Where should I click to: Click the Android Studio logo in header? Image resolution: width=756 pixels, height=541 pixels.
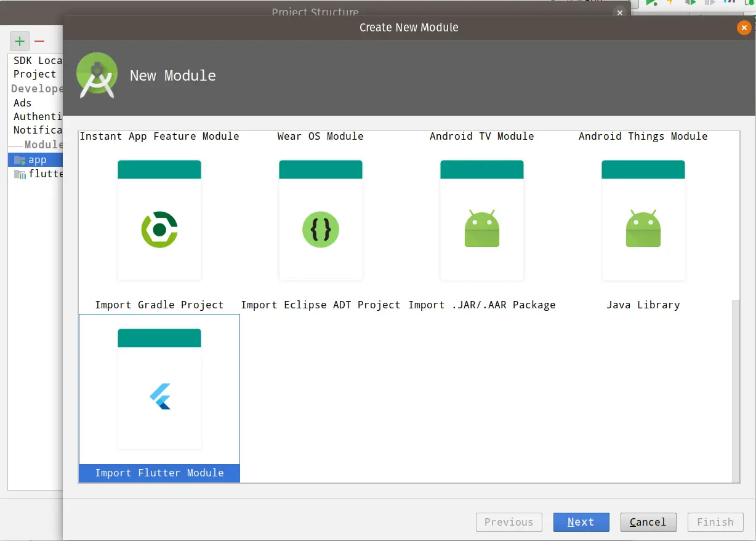(97, 76)
